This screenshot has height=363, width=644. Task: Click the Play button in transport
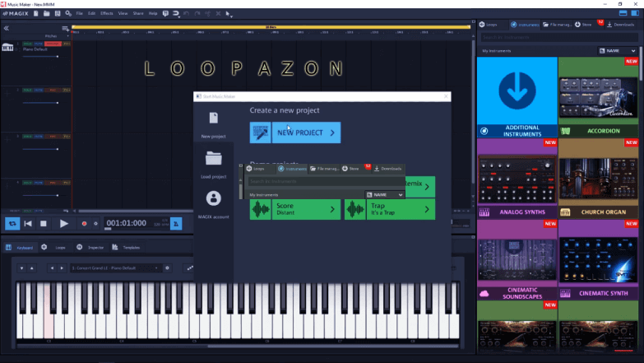click(63, 224)
